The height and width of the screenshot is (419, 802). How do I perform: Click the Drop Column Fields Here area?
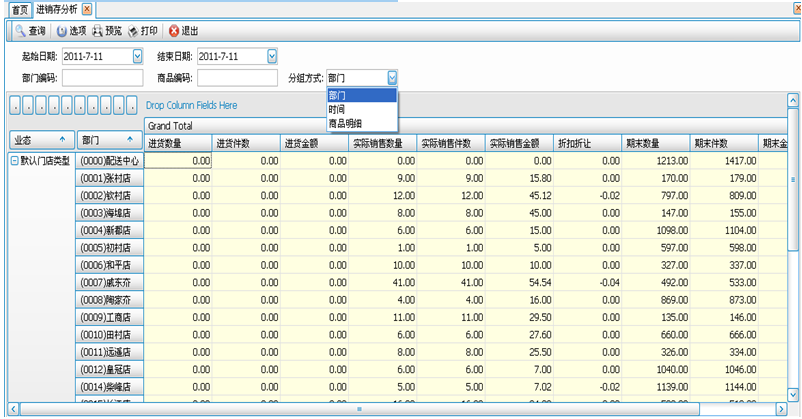tap(192, 105)
